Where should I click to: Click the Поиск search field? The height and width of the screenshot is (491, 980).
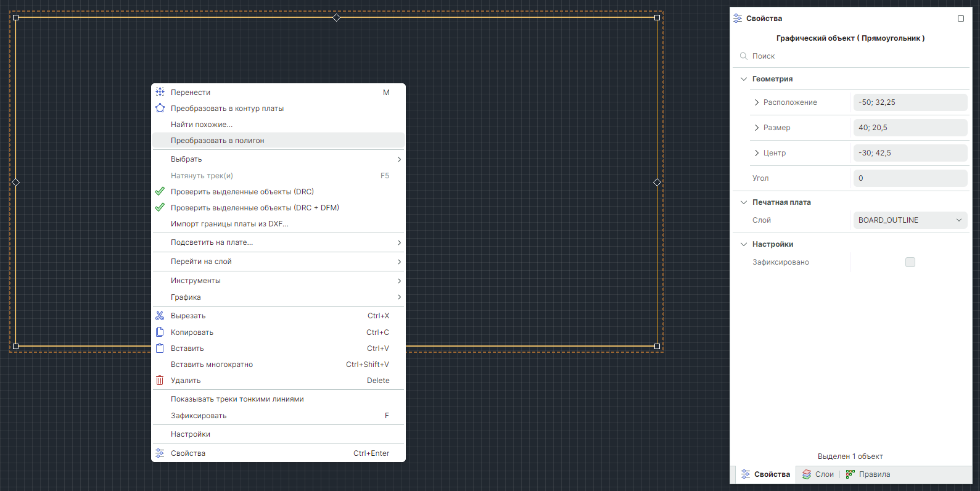(x=851, y=56)
